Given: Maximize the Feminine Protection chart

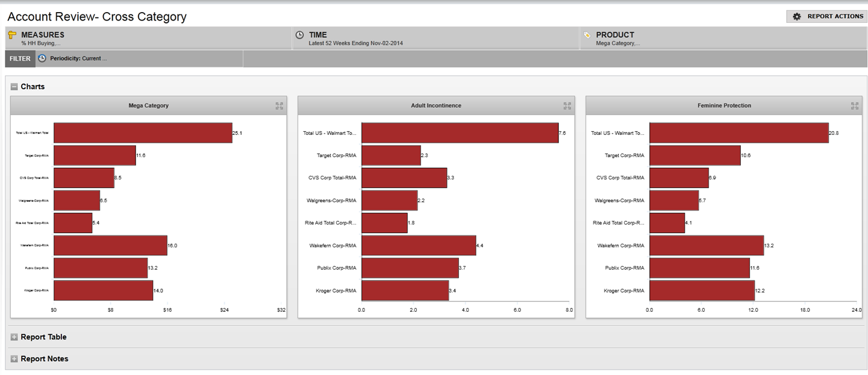Looking at the screenshot, I should [x=854, y=106].
